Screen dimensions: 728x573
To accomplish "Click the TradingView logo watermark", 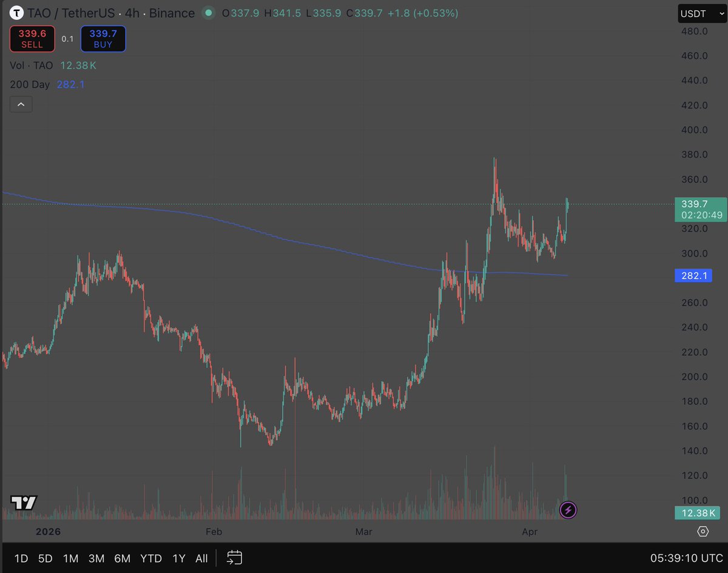I will (x=24, y=503).
